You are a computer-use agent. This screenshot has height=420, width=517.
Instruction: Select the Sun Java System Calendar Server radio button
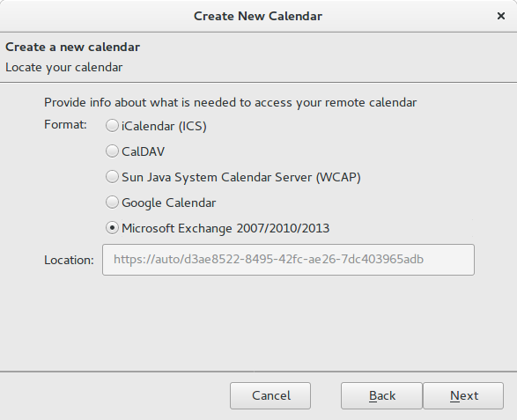(112, 177)
